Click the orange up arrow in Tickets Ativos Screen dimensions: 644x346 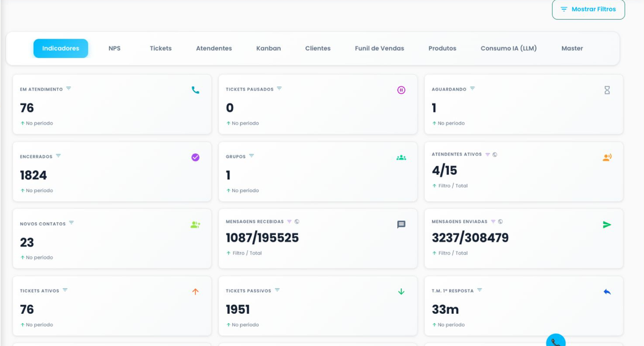pyautogui.click(x=195, y=292)
